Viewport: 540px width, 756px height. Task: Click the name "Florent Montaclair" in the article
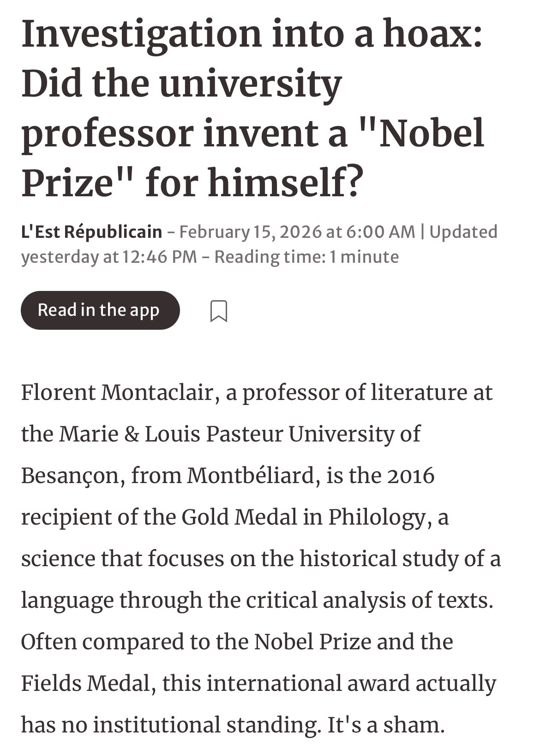pyautogui.click(x=117, y=393)
